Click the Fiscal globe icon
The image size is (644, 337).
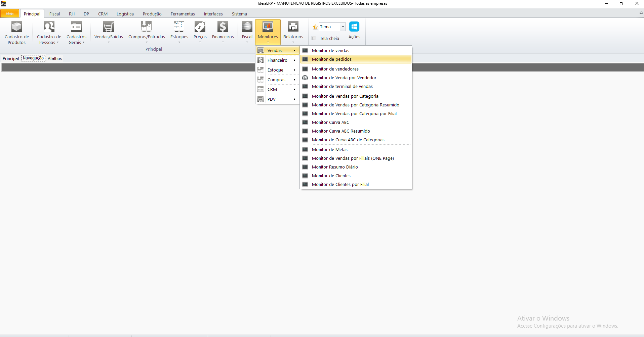coord(247,27)
